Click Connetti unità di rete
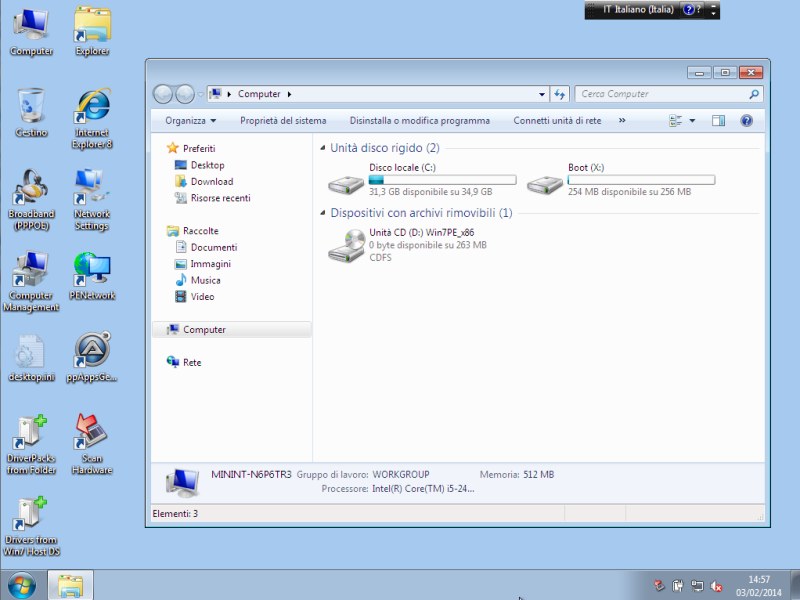This screenshot has height=600, width=800. pos(557,120)
